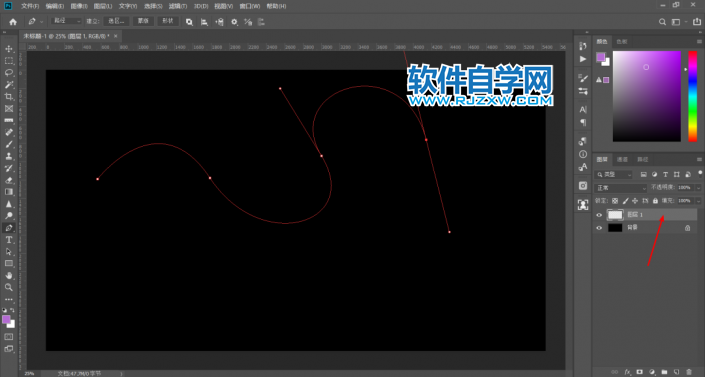The width and height of the screenshot is (705, 377).
Task: Select the History Brush tool
Action: click(x=9, y=168)
